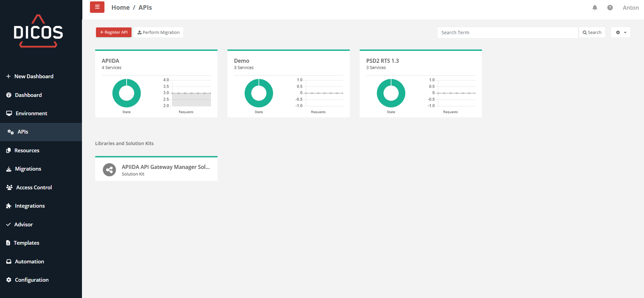
Task: Click the Perform Migration button
Action: click(x=158, y=33)
